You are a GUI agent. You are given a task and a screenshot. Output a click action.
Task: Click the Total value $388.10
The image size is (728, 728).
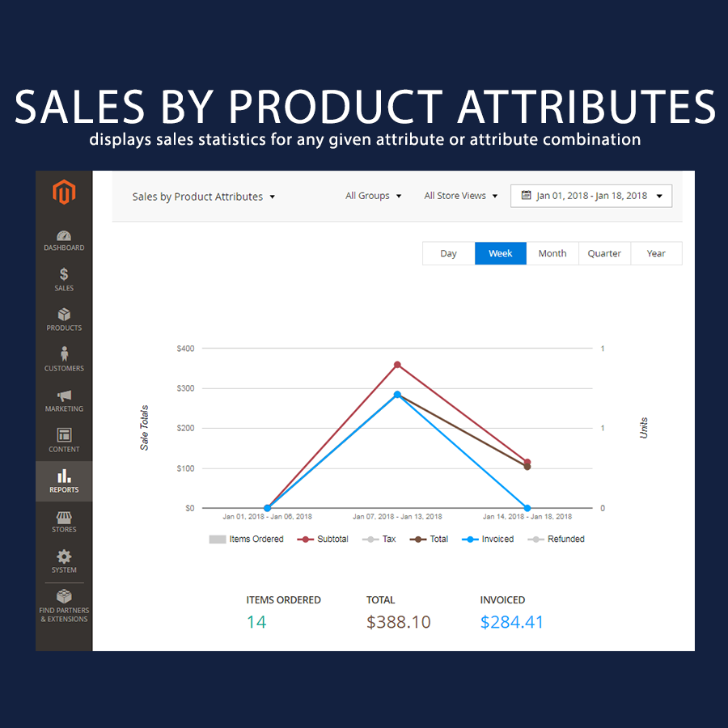398,622
